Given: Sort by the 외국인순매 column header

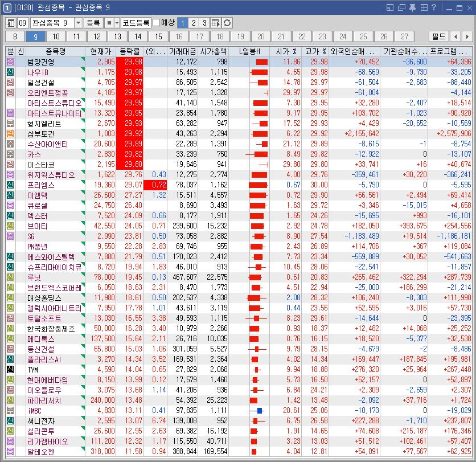Looking at the screenshot, I should tap(355, 51).
